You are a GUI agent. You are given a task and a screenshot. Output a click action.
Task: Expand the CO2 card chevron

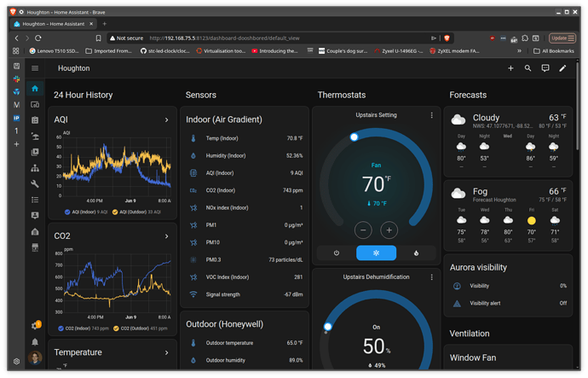pyautogui.click(x=166, y=236)
